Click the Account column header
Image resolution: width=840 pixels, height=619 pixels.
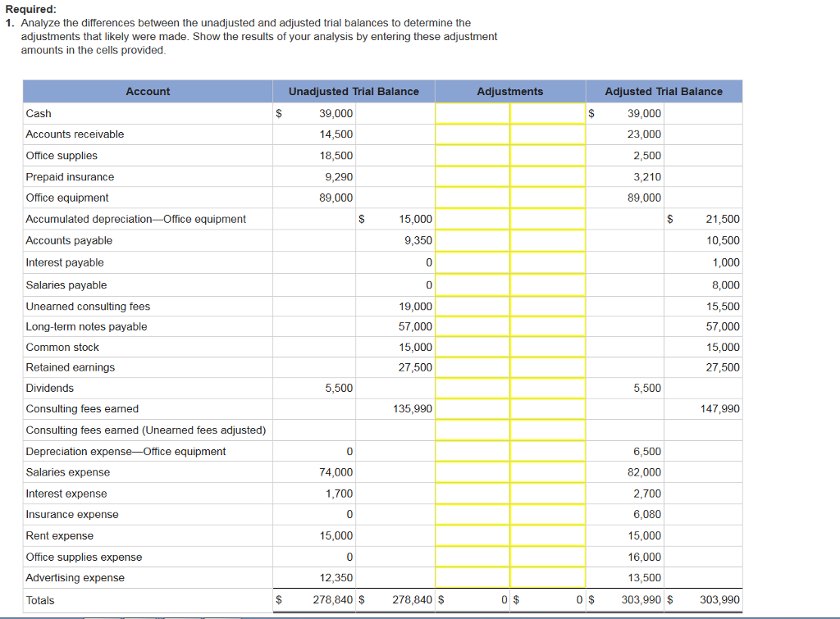click(x=148, y=91)
